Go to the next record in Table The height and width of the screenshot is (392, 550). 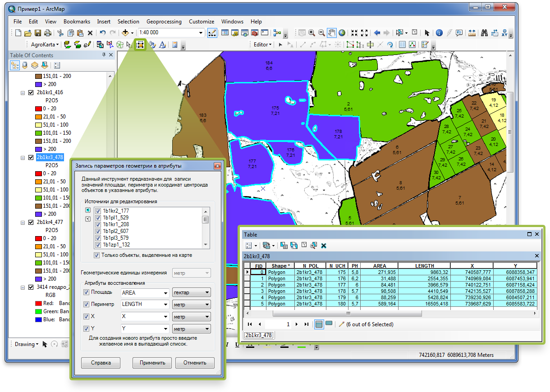point(296,324)
